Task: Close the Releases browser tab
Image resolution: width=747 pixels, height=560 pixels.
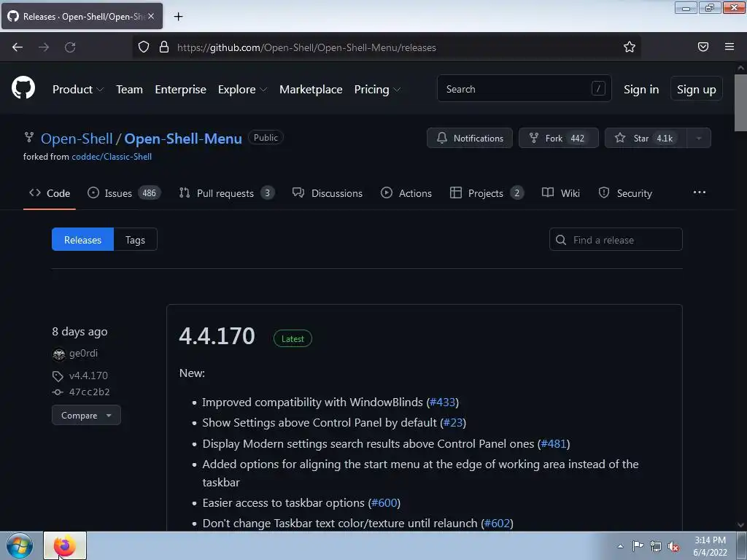Action: (151, 16)
